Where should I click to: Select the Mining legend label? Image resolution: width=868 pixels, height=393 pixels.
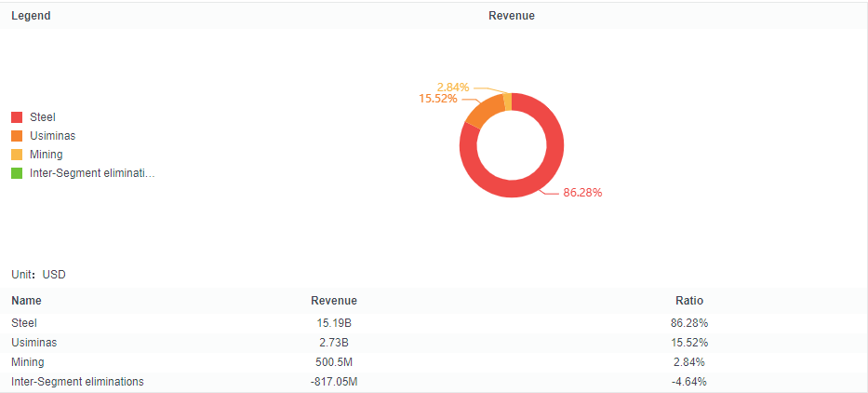click(x=46, y=155)
